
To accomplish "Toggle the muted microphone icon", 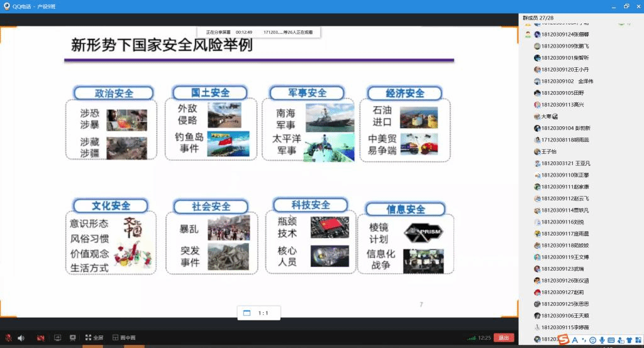I will pyautogui.click(x=9, y=338).
